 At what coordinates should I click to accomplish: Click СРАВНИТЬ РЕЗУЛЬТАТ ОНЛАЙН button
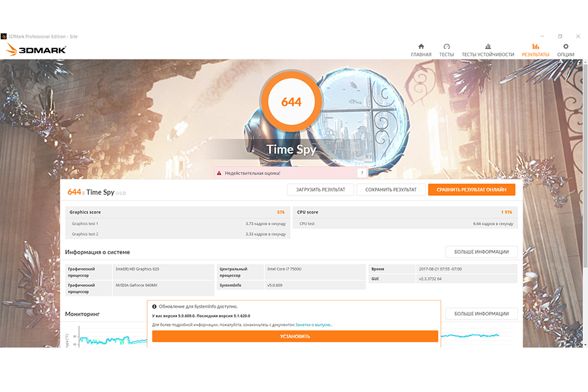pos(471,190)
